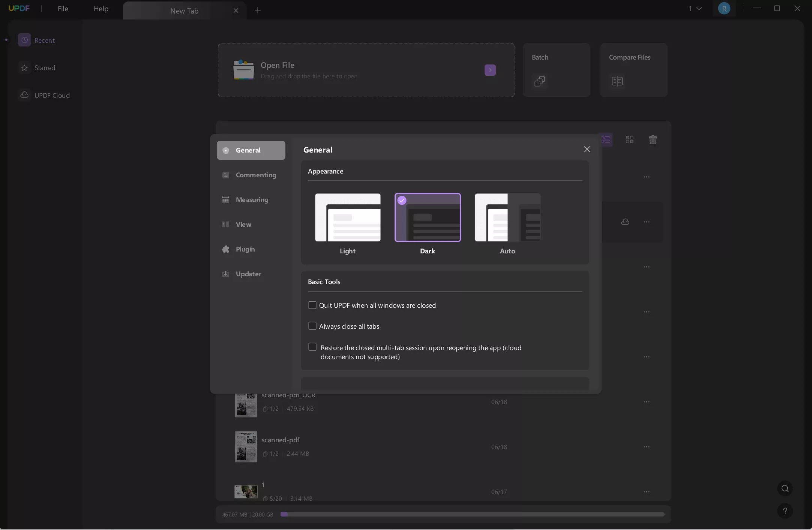Select the Commenting preferences category

coord(251,175)
